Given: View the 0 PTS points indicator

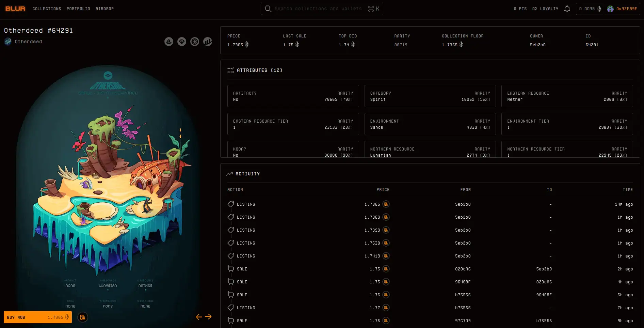Looking at the screenshot, I should pos(520,9).
